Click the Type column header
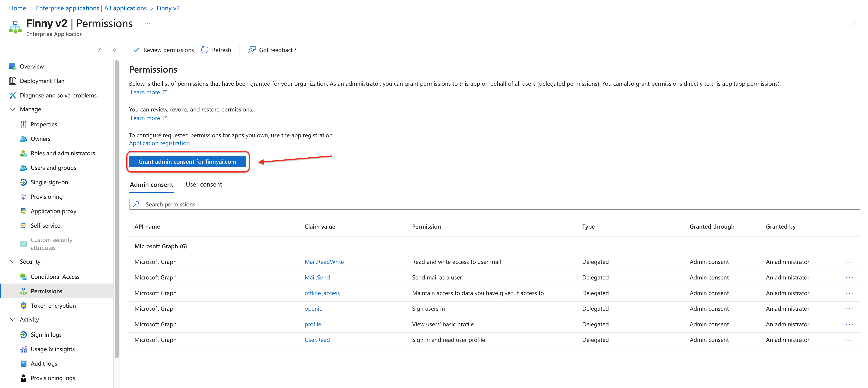Screen dimensions: 868x388 click(x=588, y=227)
